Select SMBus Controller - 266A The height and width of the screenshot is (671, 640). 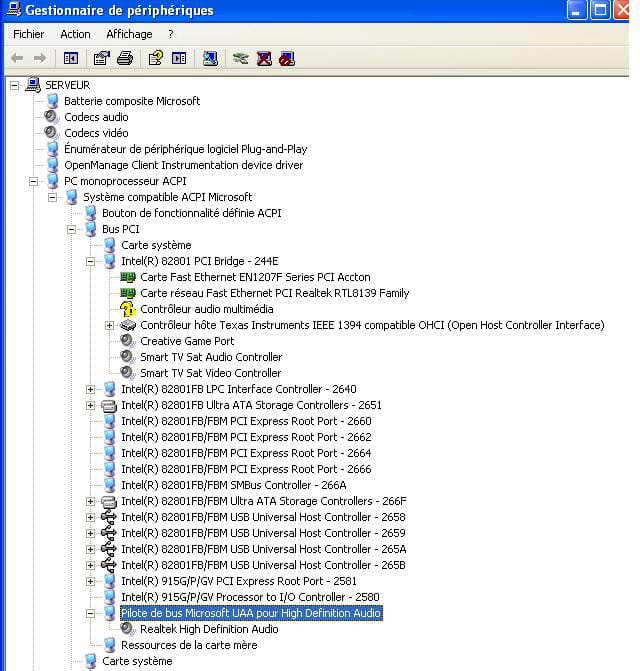coord(234,485)
